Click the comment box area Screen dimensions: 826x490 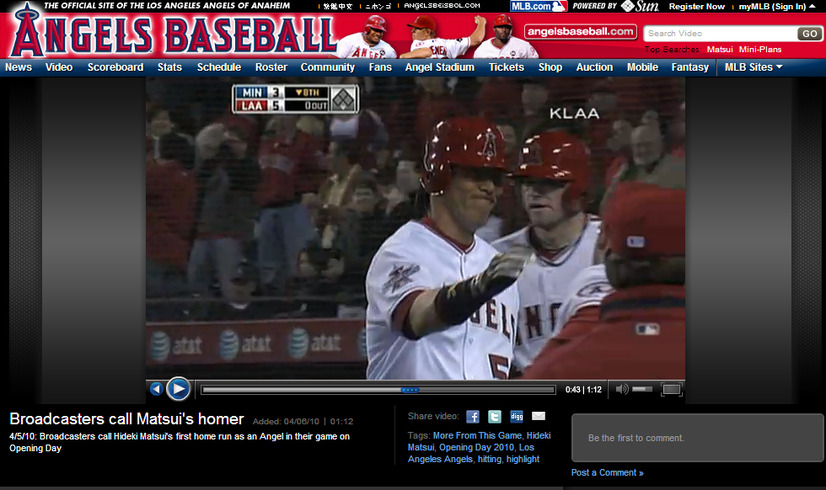(697, 438)
